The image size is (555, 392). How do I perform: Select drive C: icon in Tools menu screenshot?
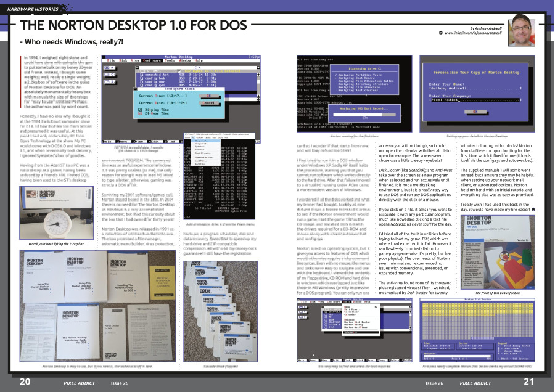point(303,312)
